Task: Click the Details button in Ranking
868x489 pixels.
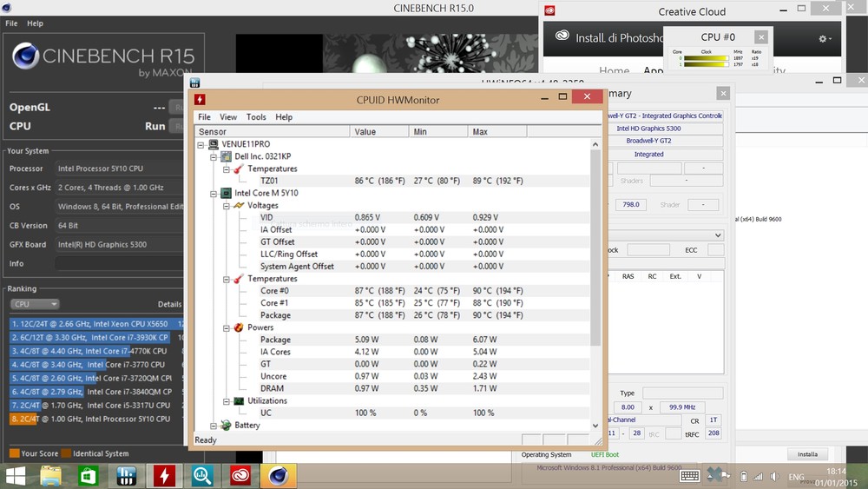Action: point(169,304)
